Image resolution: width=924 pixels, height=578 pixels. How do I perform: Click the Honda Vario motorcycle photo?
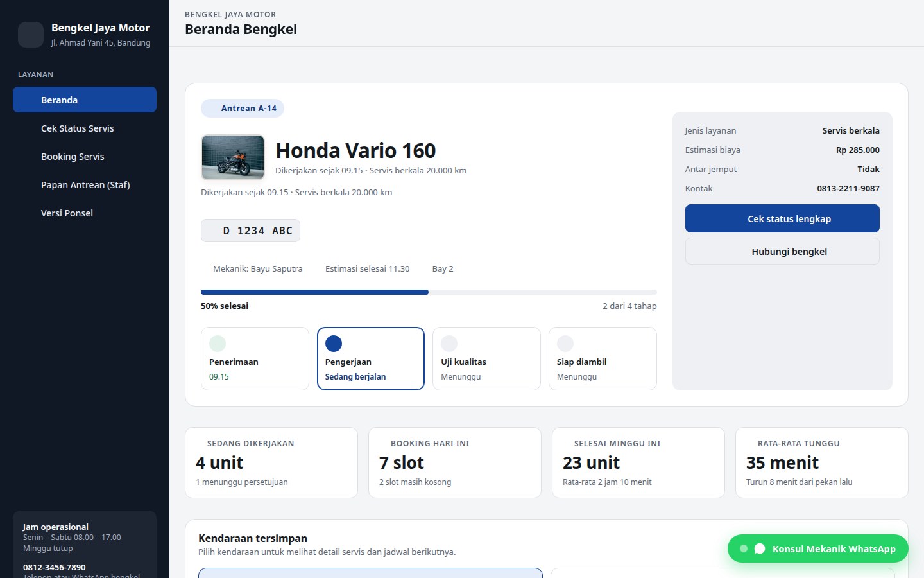pyautogui.click(x=233, y=157)
